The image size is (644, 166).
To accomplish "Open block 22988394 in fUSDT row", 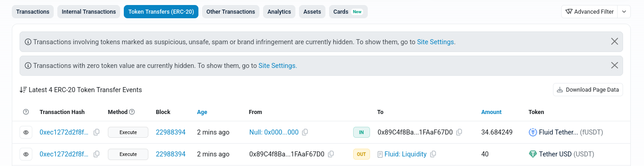I will 171,132.
